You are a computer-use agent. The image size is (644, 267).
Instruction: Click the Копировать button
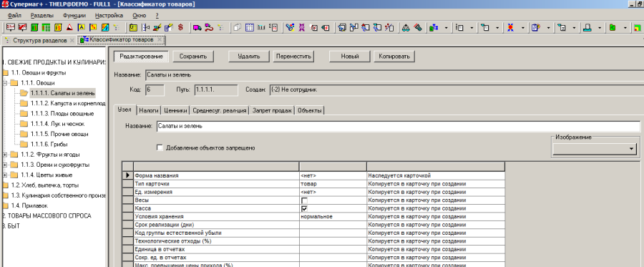394,57
